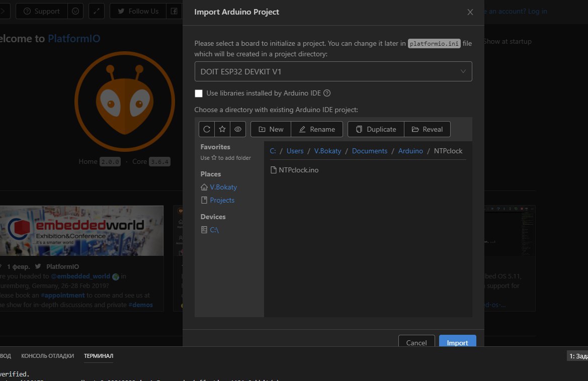This screenshot has width=588, height=381.
Task: Open PlatformIO link in welcome heading
Action: [74, 39]
